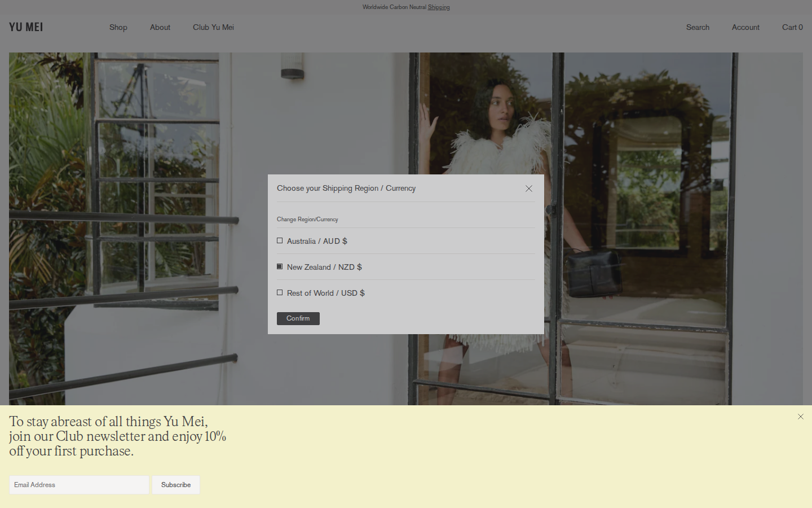Close the shipping region dialog
This screenshot has height=508, width=812.
(x=529, y=189)
